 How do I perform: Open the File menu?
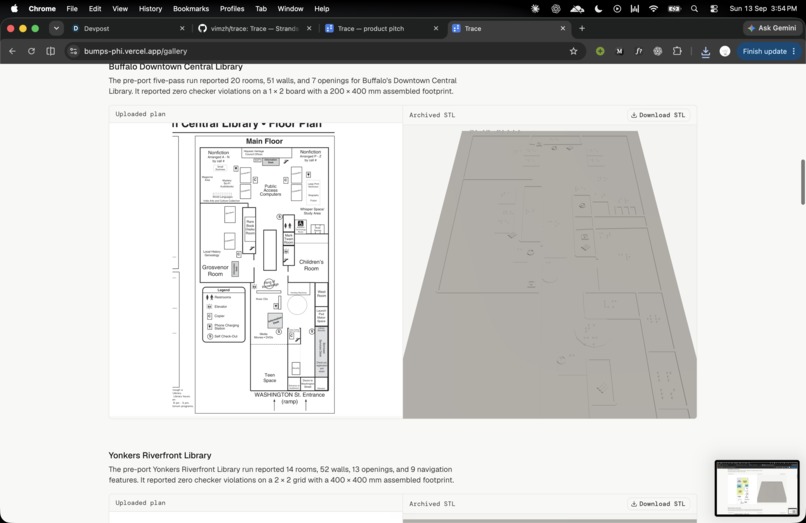(72, 8)
